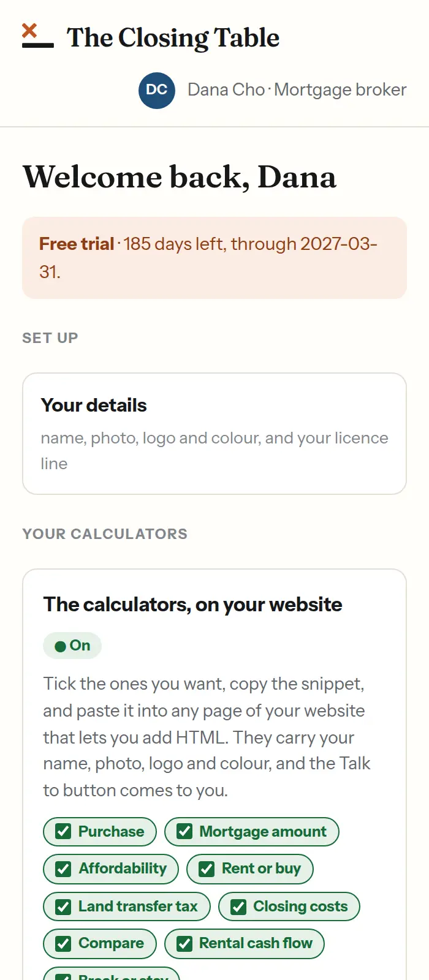Click the YOUR CALCULATORS section label
The image size is (429, 980).
(105, 534)
